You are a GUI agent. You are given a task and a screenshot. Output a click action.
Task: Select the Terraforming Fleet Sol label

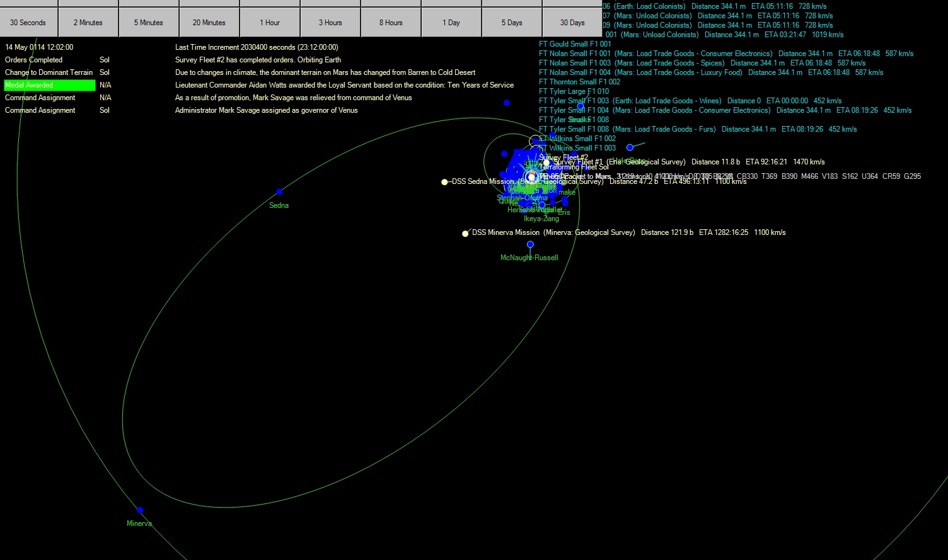[x=574, y=167]
